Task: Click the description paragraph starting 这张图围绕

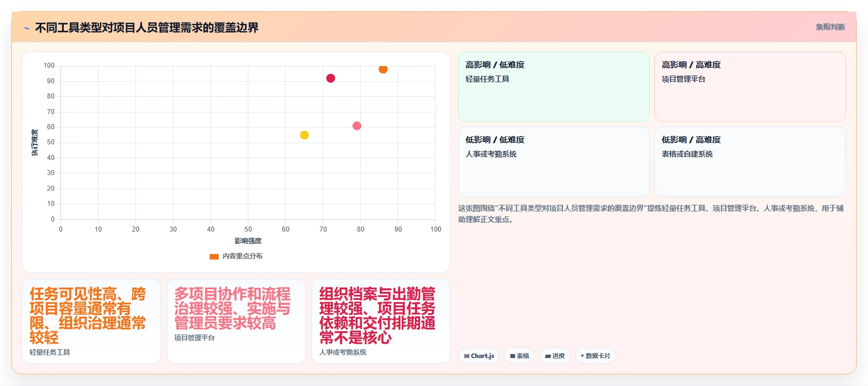Action: 651,214
